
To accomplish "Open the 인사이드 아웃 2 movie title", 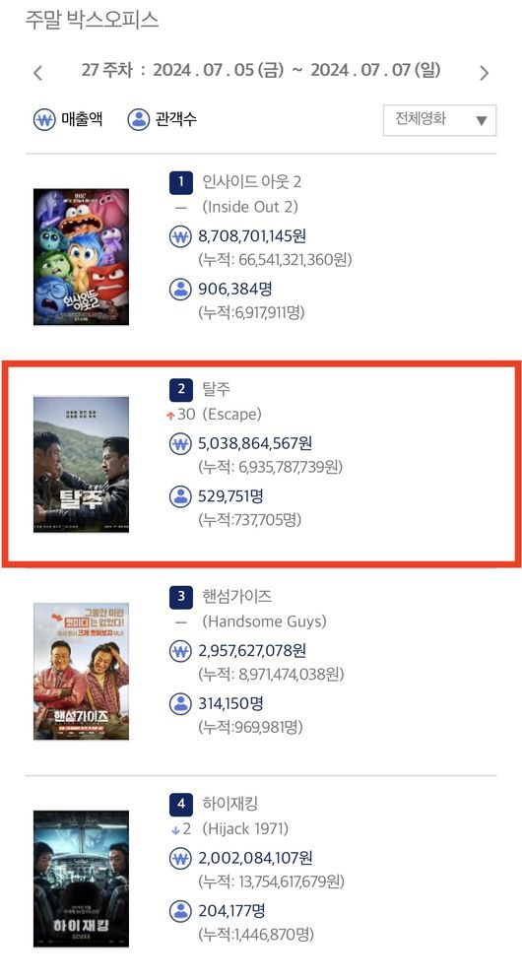I will coord(252,182).
